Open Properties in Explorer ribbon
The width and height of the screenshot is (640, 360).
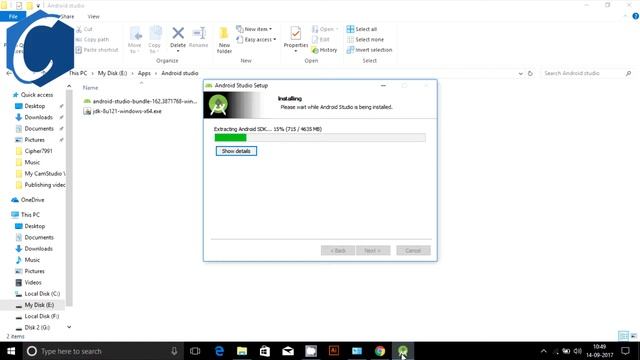pos(296,38)
